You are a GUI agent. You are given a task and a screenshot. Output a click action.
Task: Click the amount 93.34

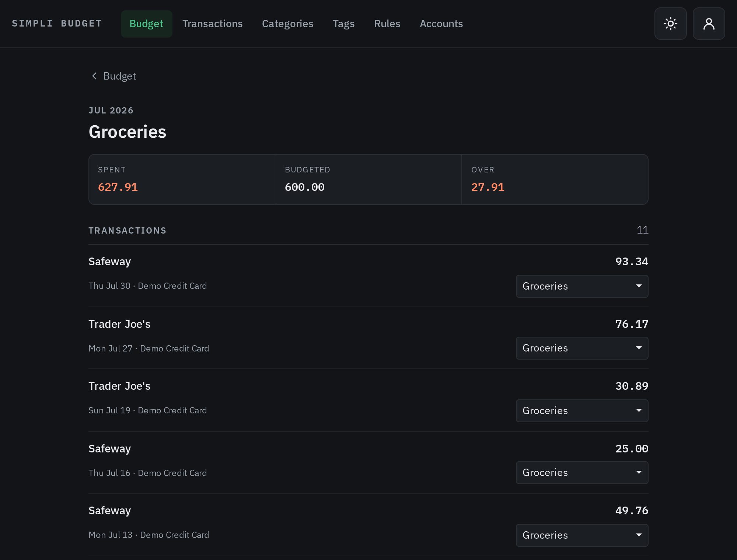pyautogui.click(x=632, y=262)
